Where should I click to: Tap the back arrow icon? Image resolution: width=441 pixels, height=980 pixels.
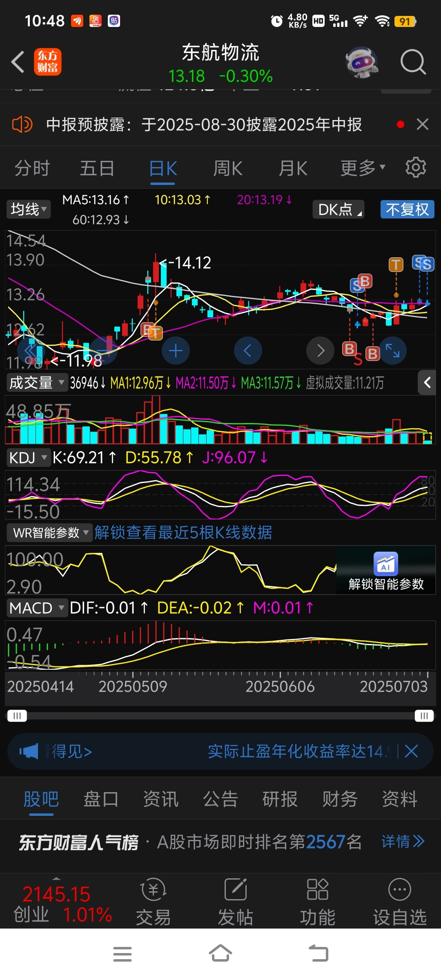tap(18, 62)
